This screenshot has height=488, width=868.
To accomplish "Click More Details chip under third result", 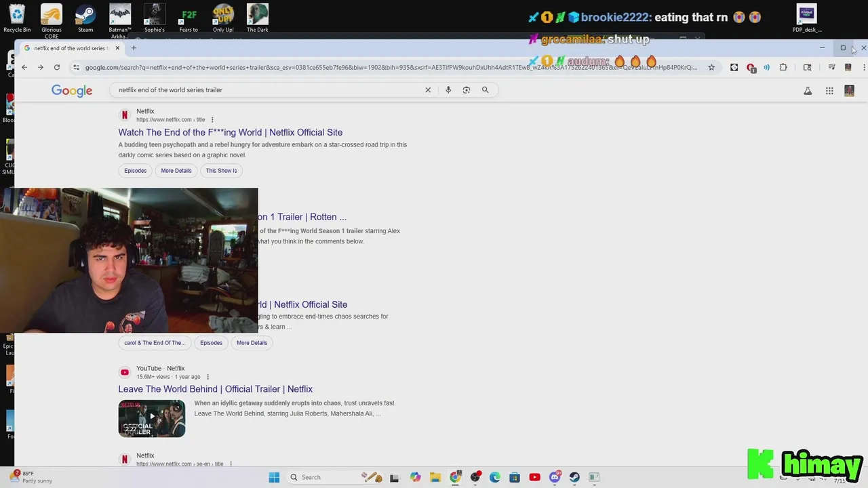I will coord(252,343).
